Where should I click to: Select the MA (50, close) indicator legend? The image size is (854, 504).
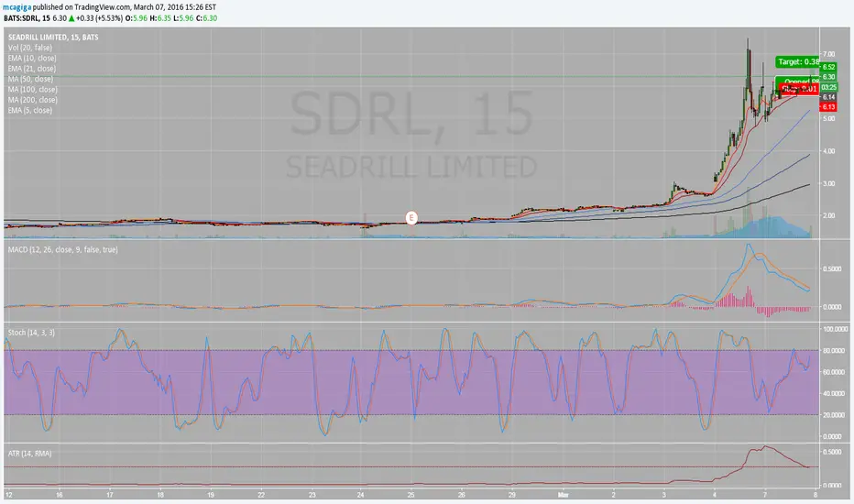pyautogui.click(x=30, y=79)
